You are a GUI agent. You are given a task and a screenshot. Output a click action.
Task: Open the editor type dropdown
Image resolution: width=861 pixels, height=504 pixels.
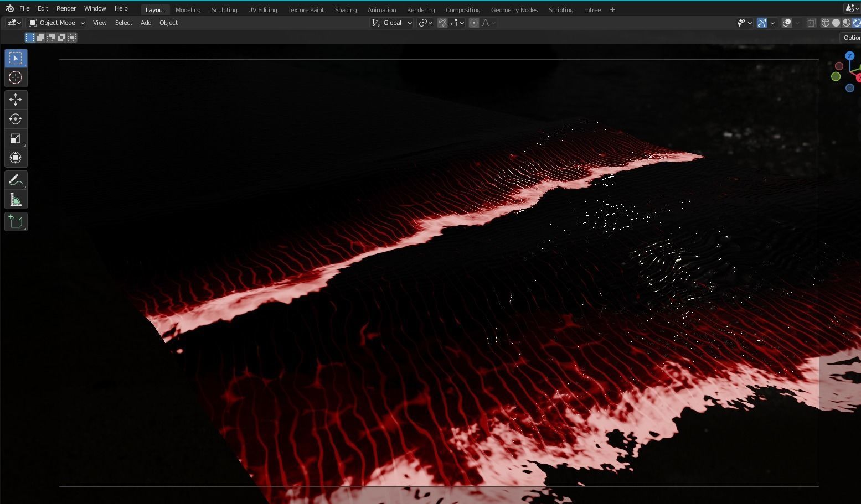tap(14, 23)
